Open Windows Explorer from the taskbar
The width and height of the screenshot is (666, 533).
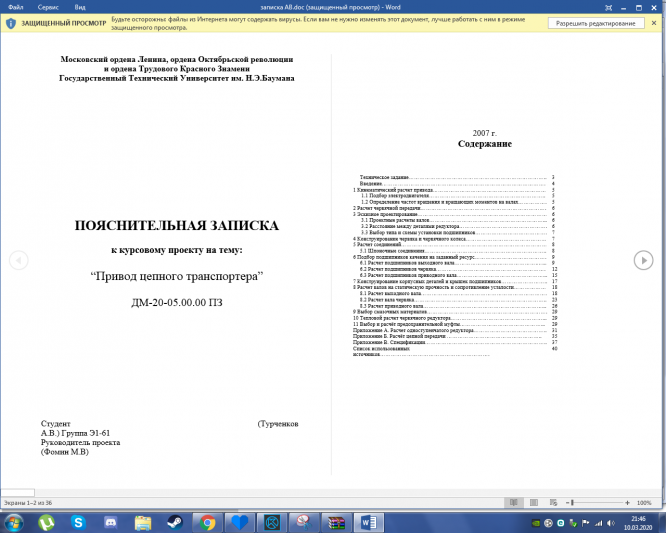143,522
